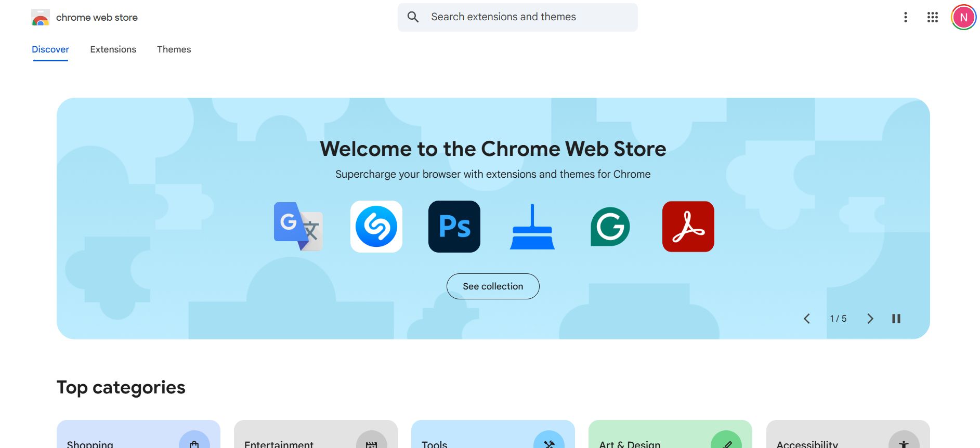Screen dimensions: 980x448
Task: Click the Chrome Web Store logo
Action: coord(41,17)
